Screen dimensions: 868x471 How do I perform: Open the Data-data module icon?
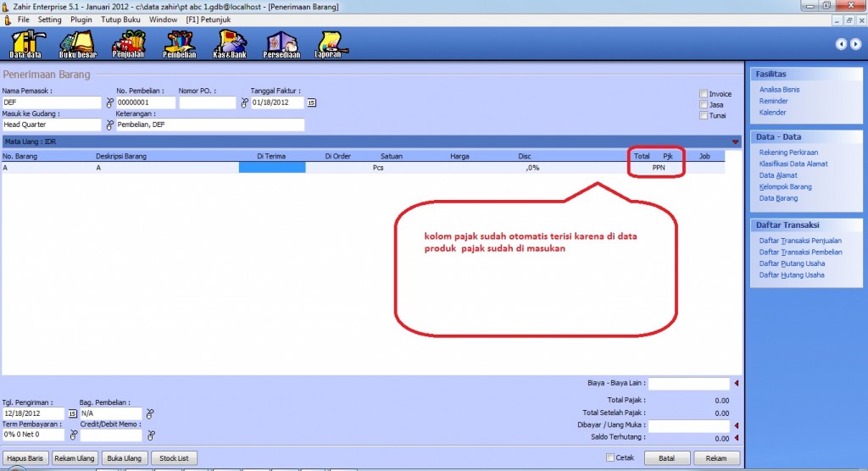(x=25, y=42)
